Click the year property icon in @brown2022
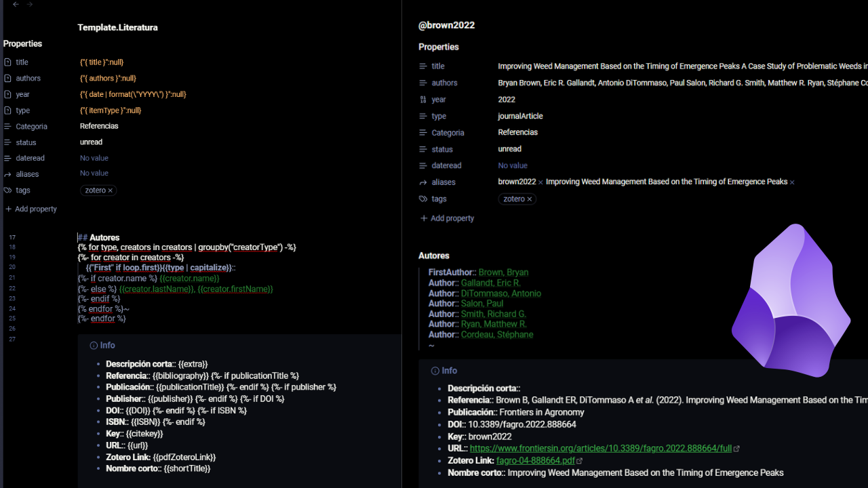This screenshot has width=868, height=488. tap(423, 100)
